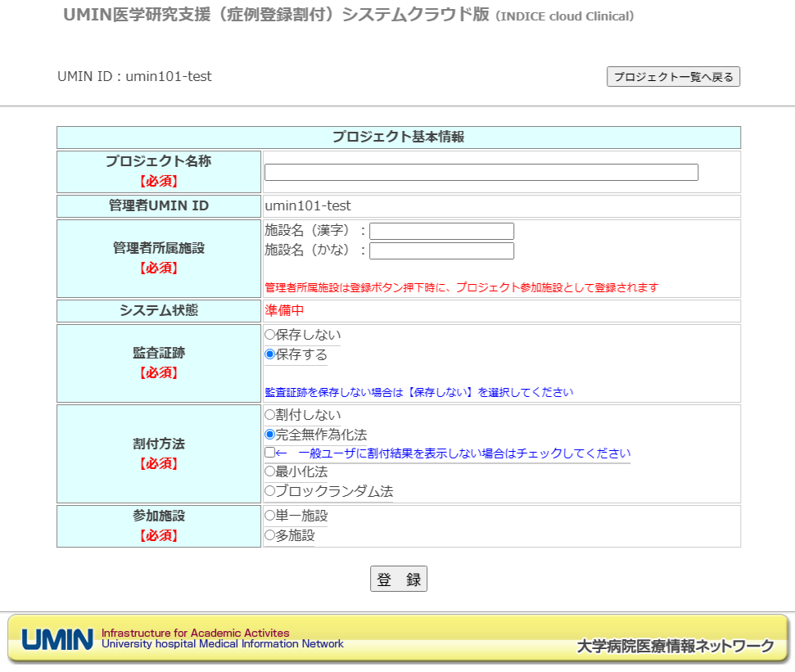Select 保存しない for audit trail
This screenshot has height=672, width=795.
click(270, 335)
